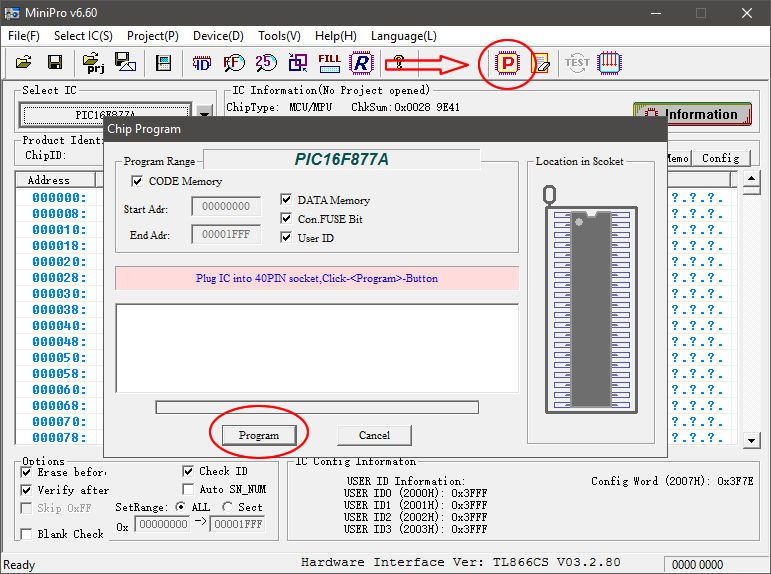Close the MiniPro window
The width and height of the screenshot is (771, 574).
coord(746,13)
